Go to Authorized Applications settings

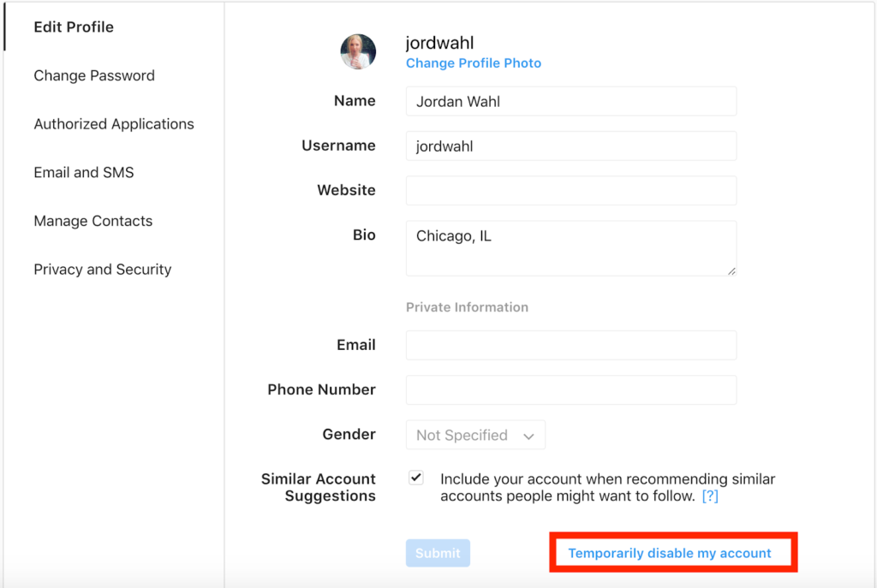click(114, 124)
